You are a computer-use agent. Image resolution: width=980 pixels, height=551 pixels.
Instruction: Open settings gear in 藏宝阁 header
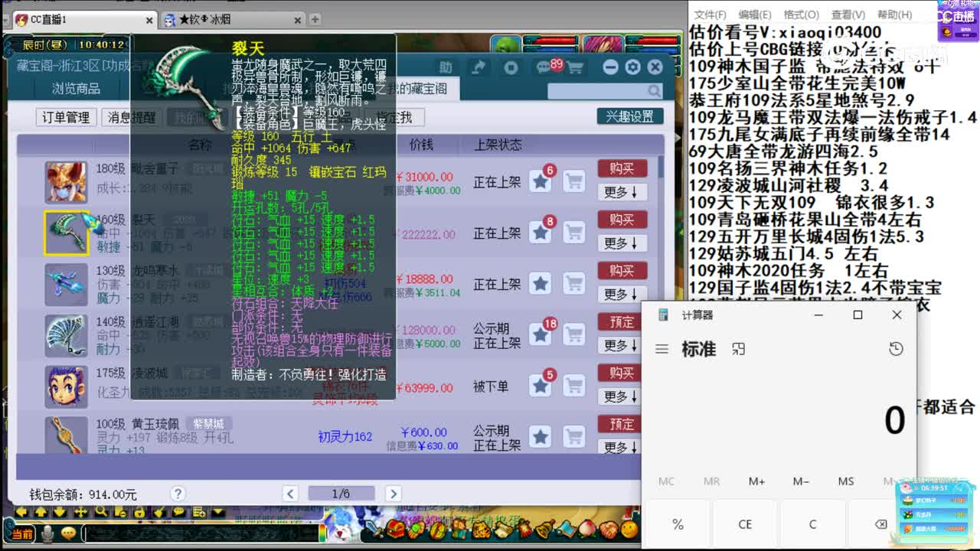pos(632,67)
